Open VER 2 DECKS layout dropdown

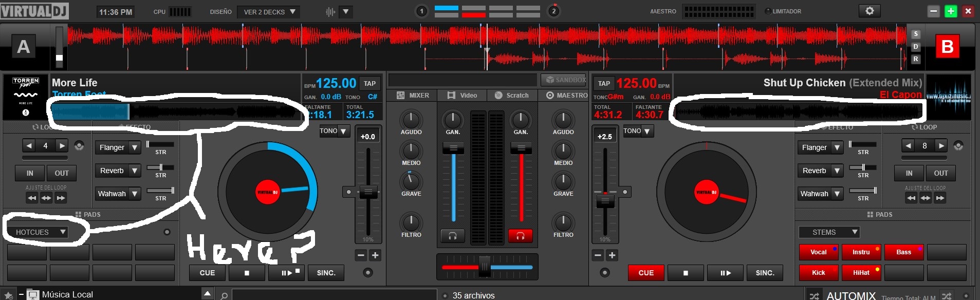coord(270,12)
